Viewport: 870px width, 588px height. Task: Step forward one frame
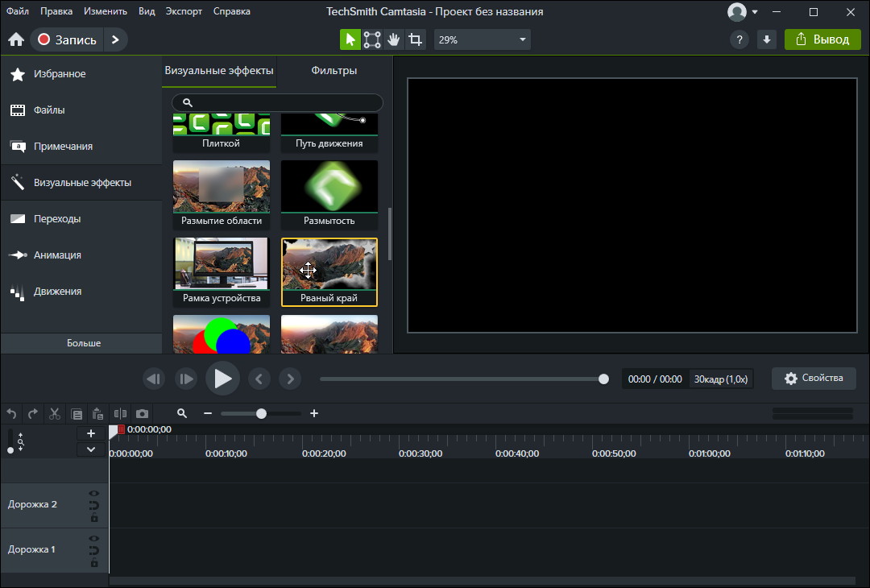(x=186, y=379)
